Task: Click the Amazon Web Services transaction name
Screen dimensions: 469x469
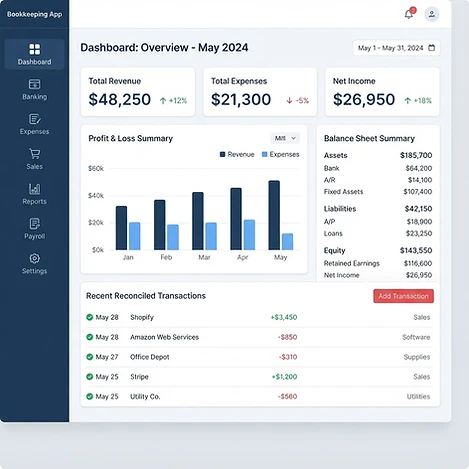Action: (164, 337)
